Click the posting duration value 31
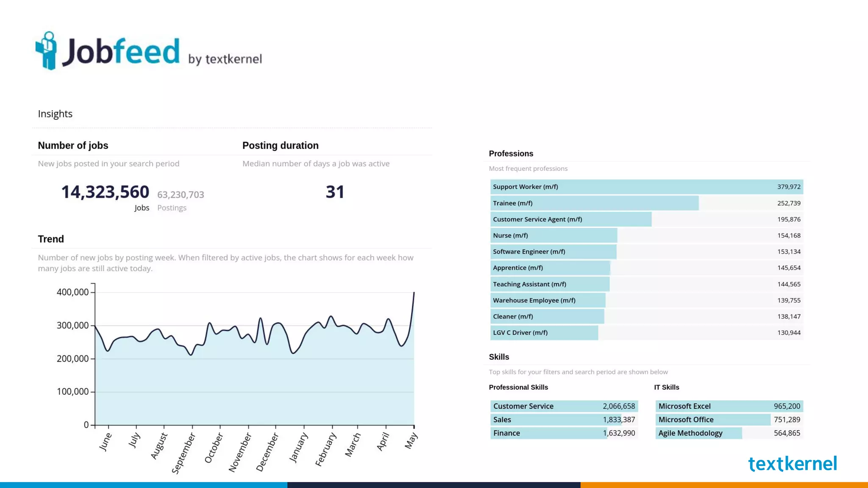This screenshot has height=488, width=868. pyautogui.click(x=335, y=192)
